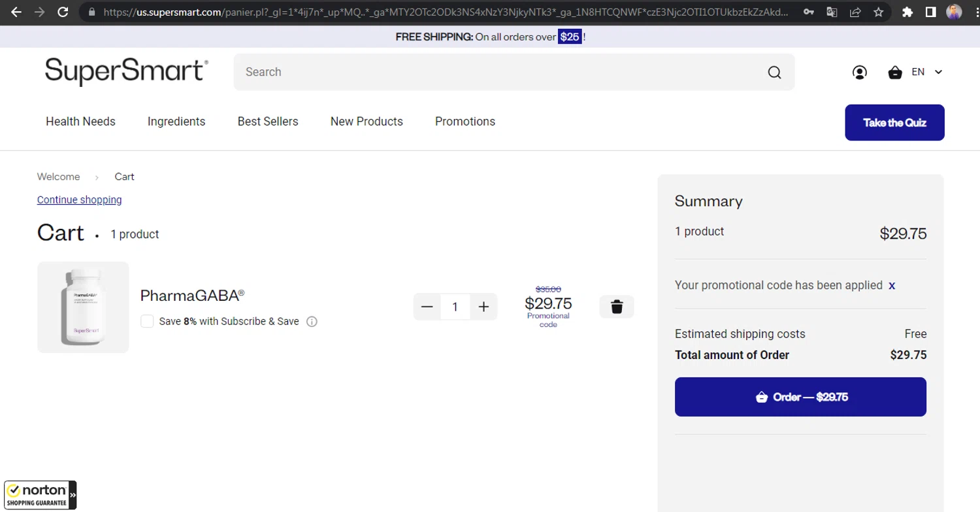Open the Health Needs menu
The height and width of the screenshot is (512, 980).
pyautogui.click(x=80, y=122)
